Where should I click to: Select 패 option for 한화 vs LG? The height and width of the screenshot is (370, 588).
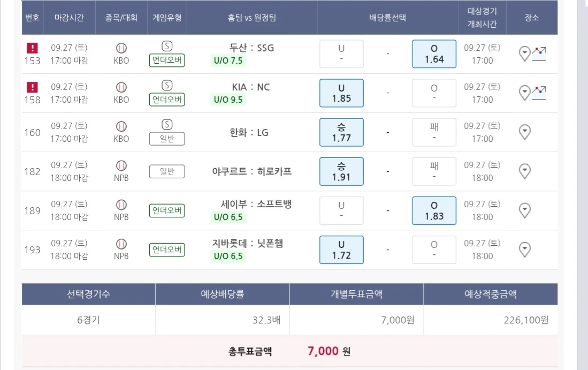coord(434,132)
